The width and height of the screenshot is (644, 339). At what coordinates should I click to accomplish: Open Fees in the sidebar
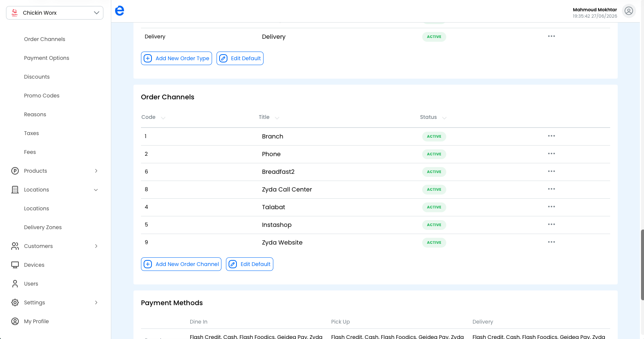coord(30,152)
